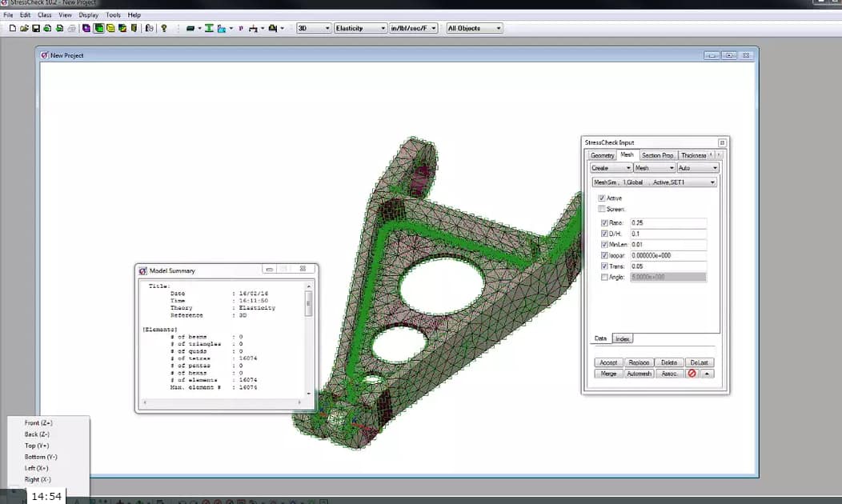Expand the MeshSim Active,SET1 dropdown
This screenshot has width=842, height=504.
coord(712,182)
